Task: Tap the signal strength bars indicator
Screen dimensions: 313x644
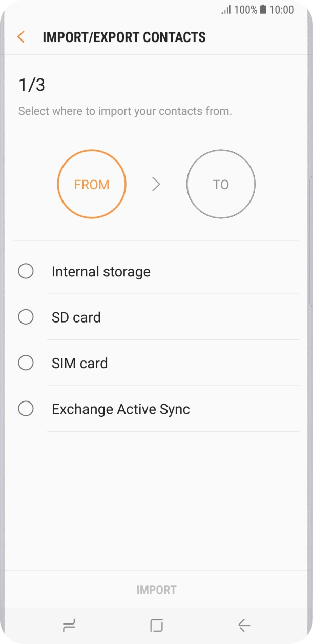Action: (225, 10)
